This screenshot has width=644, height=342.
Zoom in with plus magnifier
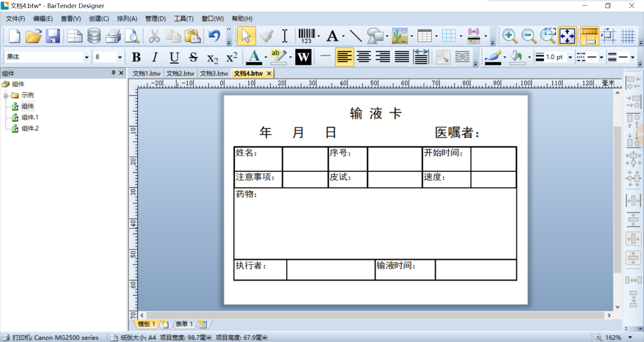tap(509, 36)
